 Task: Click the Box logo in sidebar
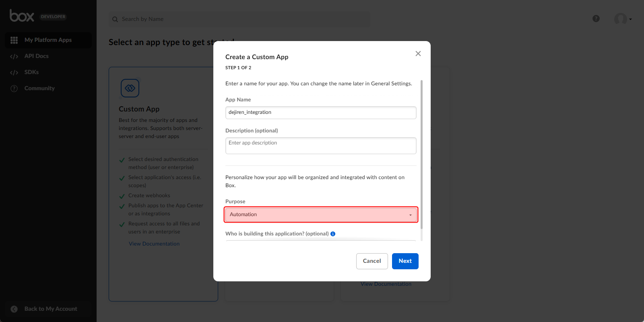coord(22,16)
